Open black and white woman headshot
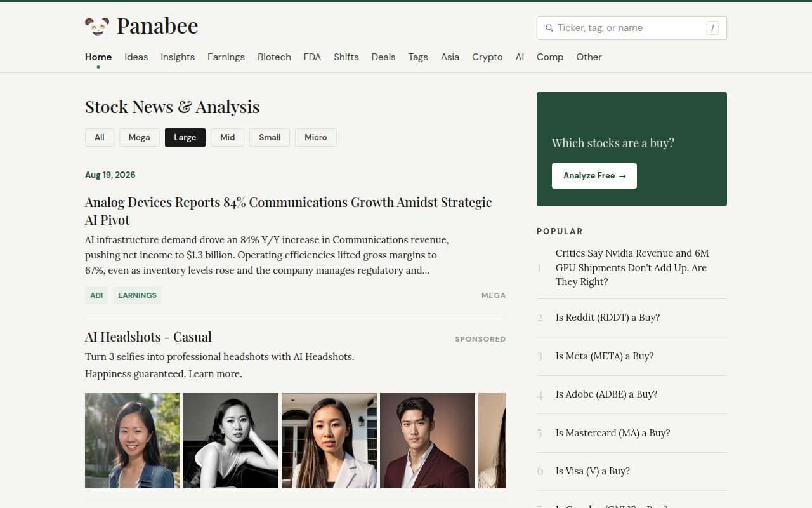Image resolution: width=812 pixels, height=508 pixels. (x=231, y=441)
